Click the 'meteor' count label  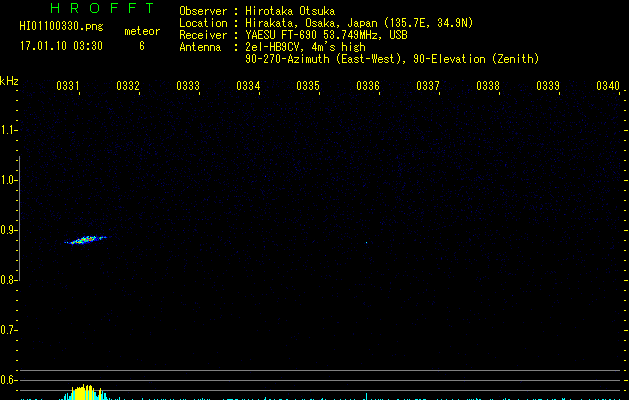142,31
